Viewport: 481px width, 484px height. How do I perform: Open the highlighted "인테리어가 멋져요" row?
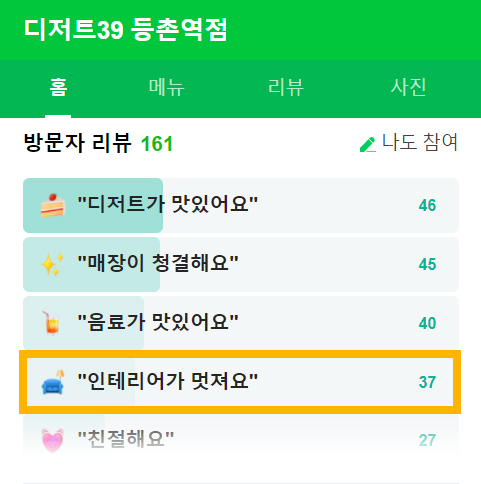pos(240,382)
